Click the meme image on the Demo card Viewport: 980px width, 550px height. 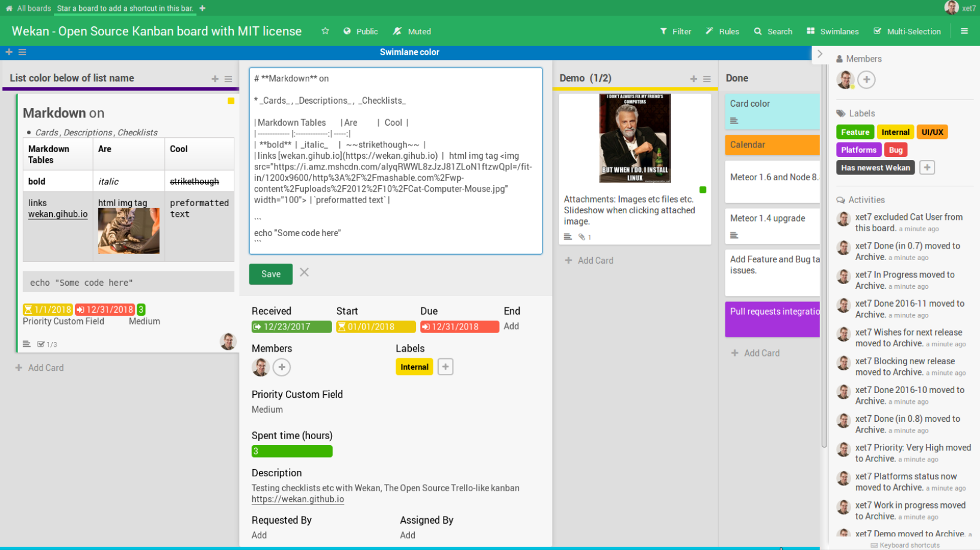634,138
